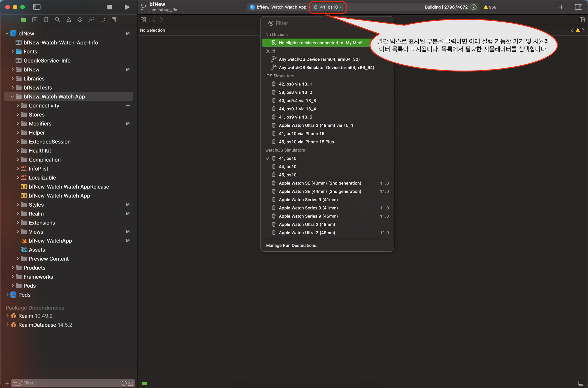Click the 958 warnings indicator
Image resolution: width=588 pixels, height=388 pixels.
pos(490,7)
